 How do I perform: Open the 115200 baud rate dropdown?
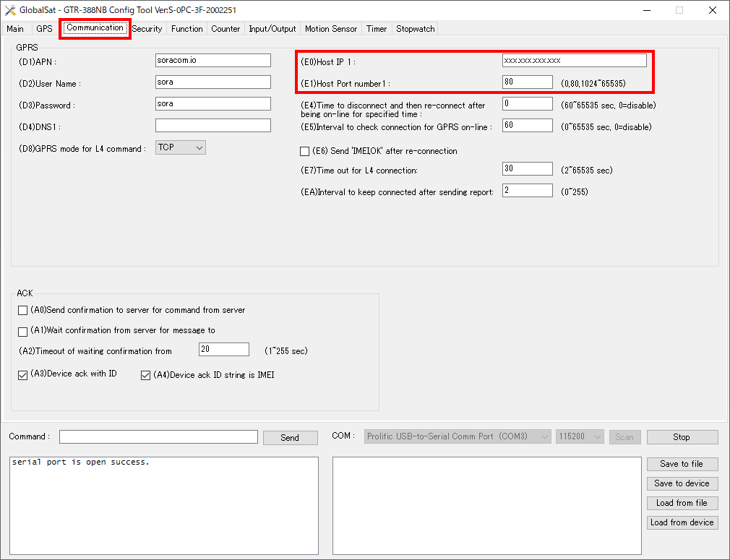(580, 436)
